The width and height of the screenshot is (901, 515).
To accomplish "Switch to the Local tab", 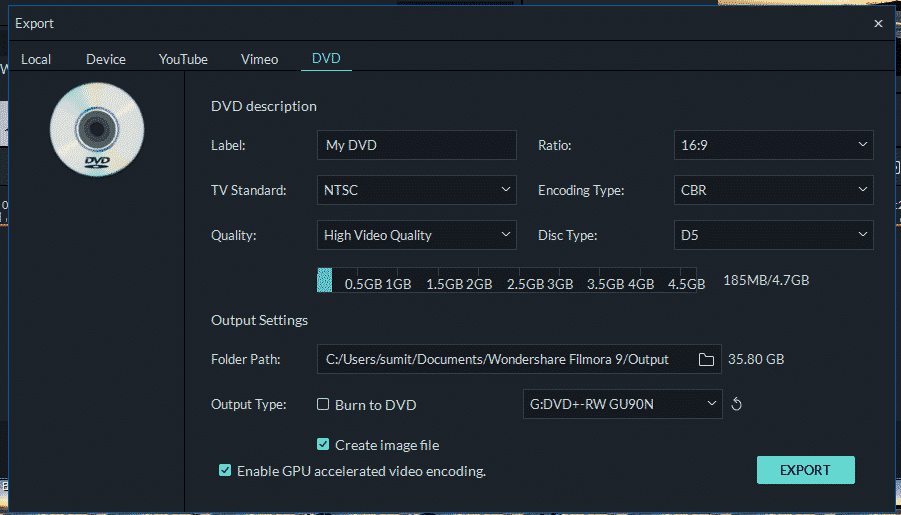I will pos(36,59).
